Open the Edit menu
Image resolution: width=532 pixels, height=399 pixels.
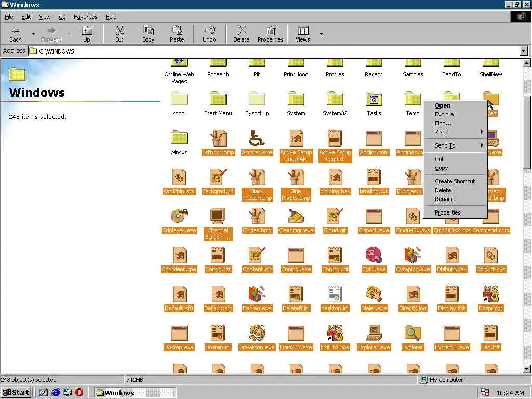(26, 17)
